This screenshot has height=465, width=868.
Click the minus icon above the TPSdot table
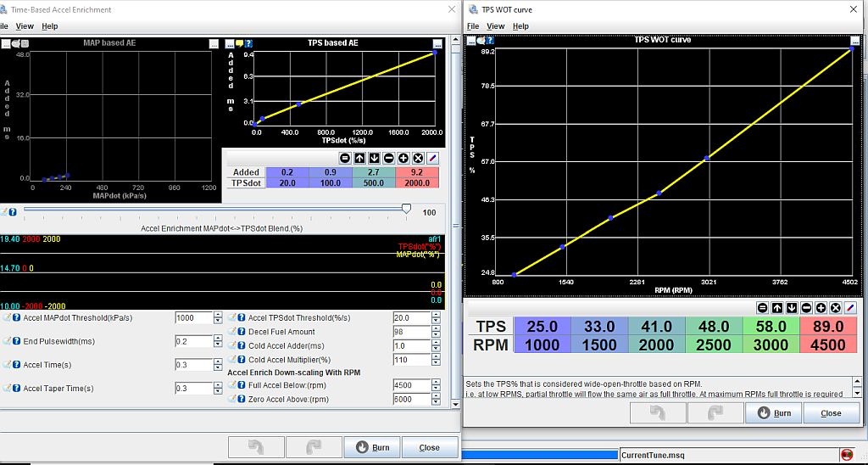(388, 158)
